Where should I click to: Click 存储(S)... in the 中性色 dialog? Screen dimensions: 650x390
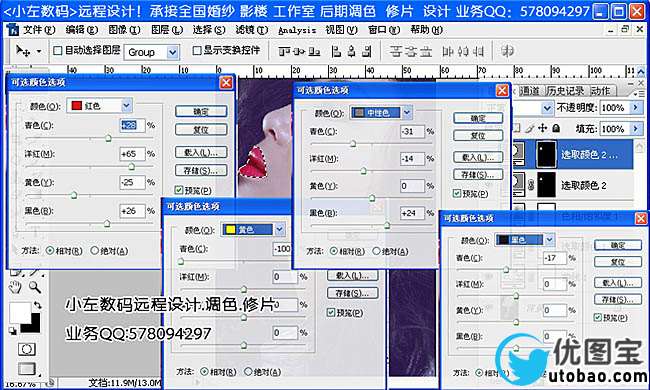point(478,174)
